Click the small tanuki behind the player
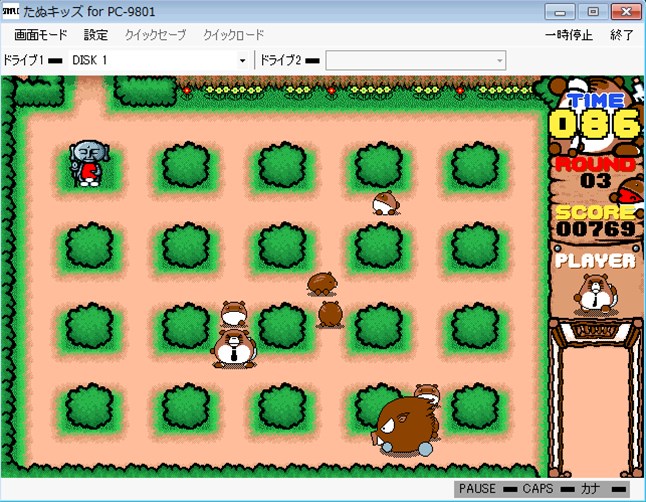646x502 pixels. click(x=234, y=314)
